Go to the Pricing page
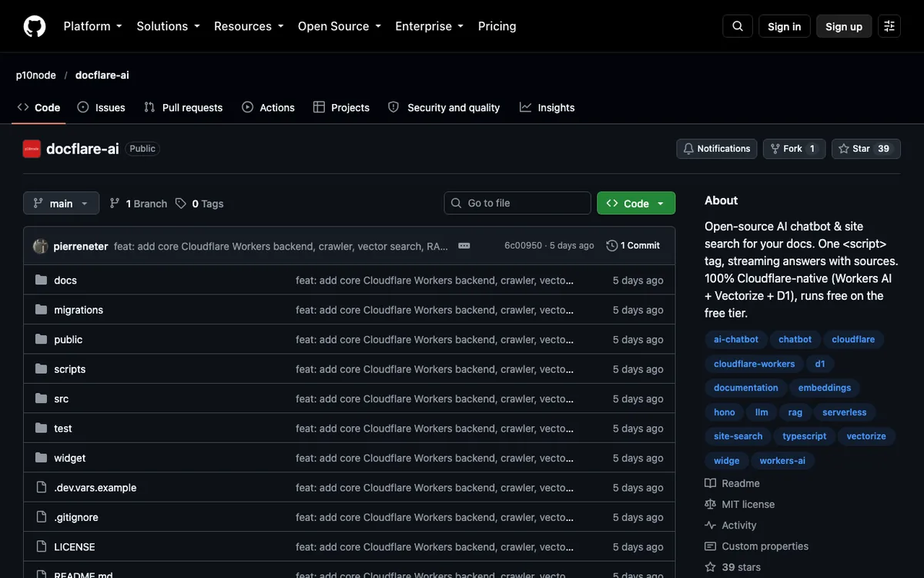This screenshot has width=924, height=578. coord(497,26)
